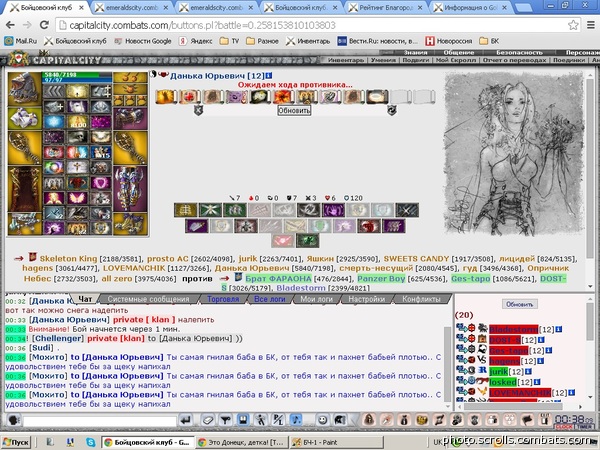Open the Новости Google bookmark
Viewport: 600px width, 450px height.
[x=143, y=41]
